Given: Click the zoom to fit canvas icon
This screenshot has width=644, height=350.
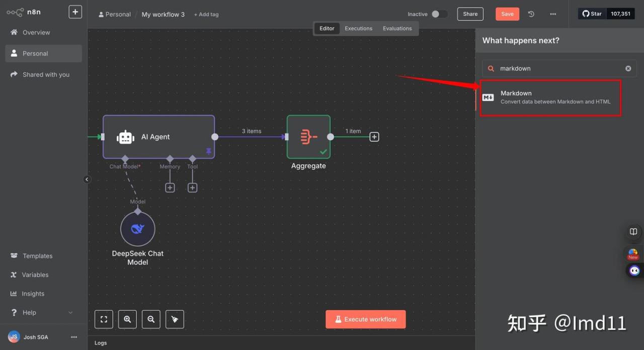Looking at the screenshot, I should 104,319.
